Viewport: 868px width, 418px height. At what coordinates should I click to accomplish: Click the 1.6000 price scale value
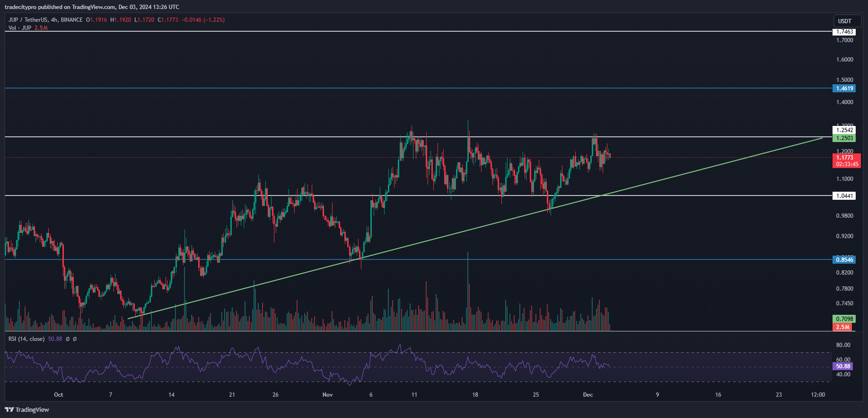[845, 60]
